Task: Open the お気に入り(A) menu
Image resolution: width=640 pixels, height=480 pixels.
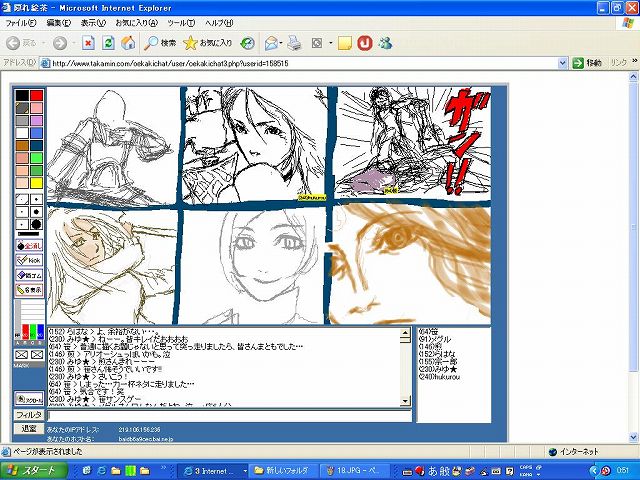Action: tap(136, 23)
